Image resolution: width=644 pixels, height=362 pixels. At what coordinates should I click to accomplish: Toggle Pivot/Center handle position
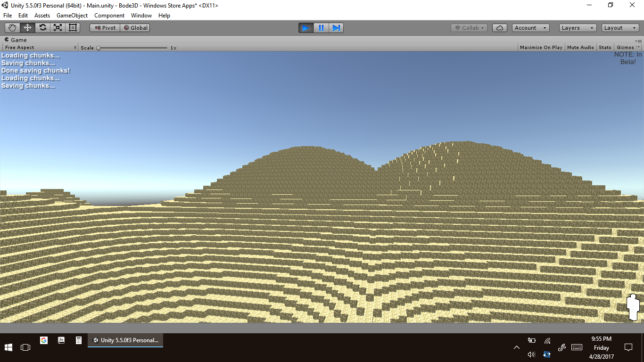coord(105,28)
